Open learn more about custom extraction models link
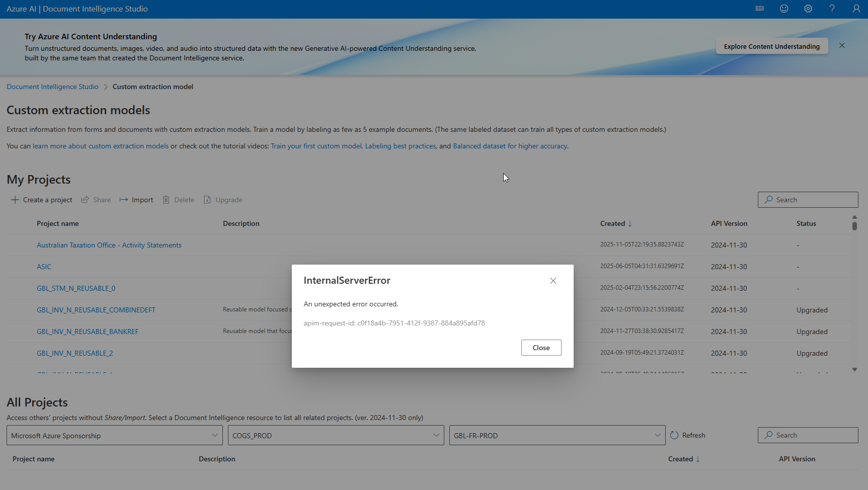The image size is (868, 490). (x=101, y=146)
